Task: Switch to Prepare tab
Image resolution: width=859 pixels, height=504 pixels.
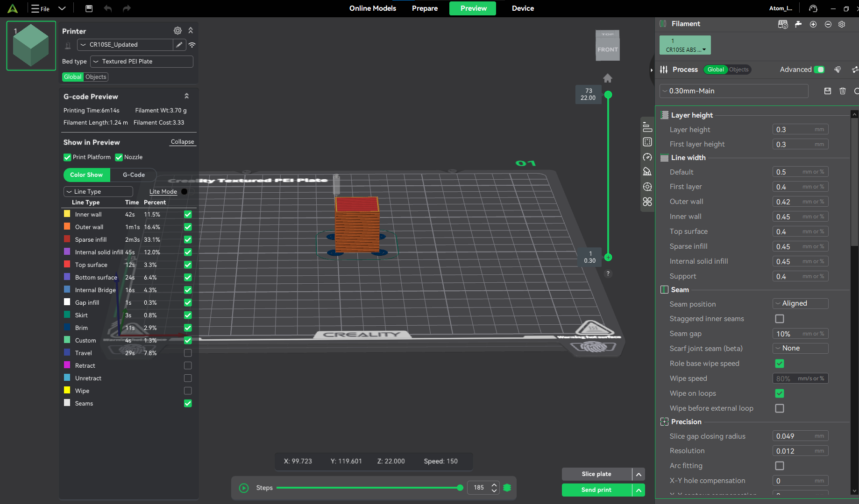Action: [x=425, y=8]
